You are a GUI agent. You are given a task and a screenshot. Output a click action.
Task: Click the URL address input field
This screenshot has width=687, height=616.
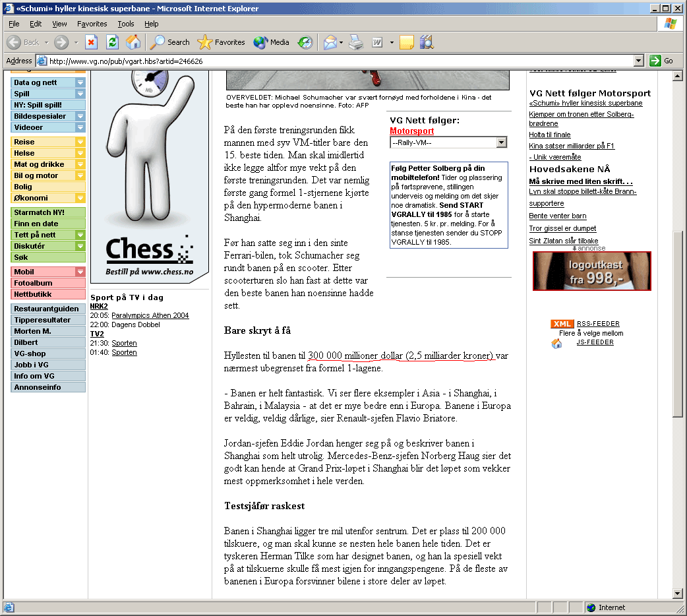[336, 61]
